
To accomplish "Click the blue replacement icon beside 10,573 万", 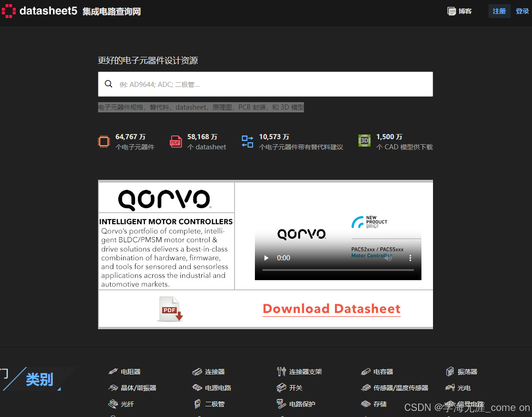I will (247, 141).
